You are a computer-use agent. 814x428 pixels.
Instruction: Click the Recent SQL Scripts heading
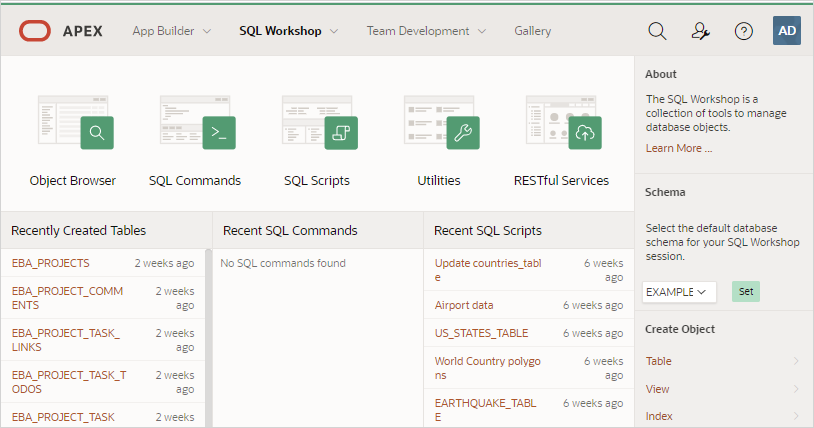pos(487,230)
